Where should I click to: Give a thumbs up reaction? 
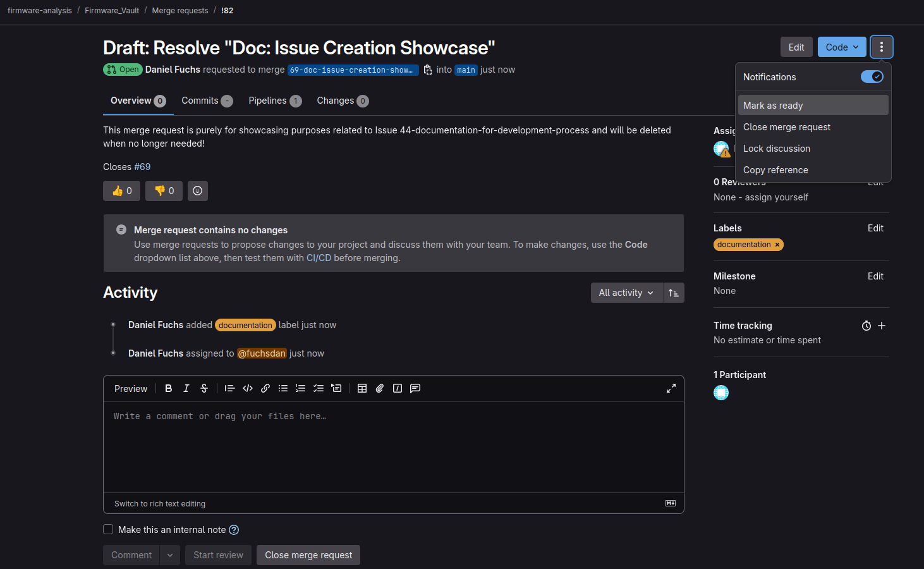[x=121, y=191]
